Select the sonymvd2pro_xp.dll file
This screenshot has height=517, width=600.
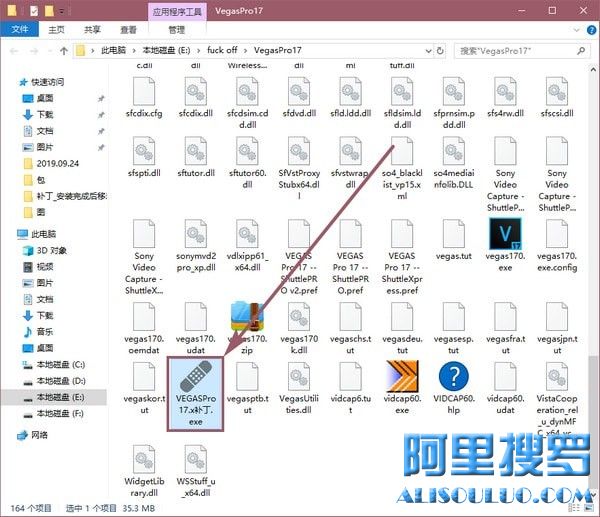(x=196, y=246)
